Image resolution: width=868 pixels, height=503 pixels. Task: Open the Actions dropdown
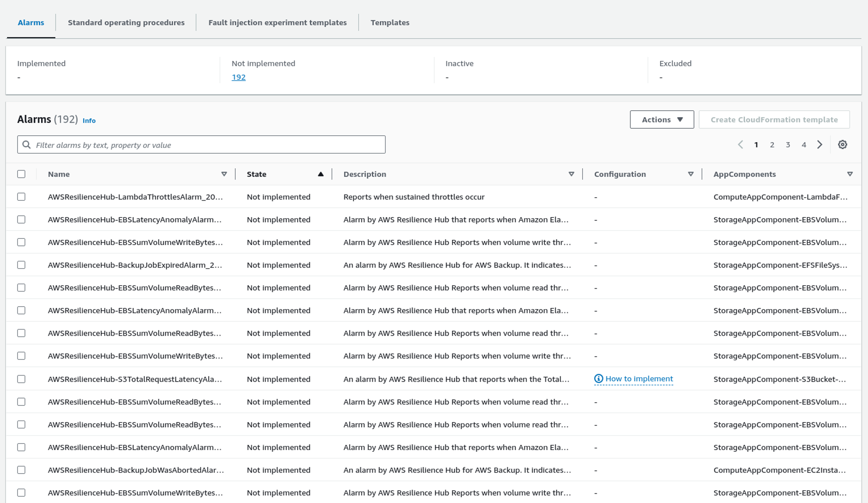pyautogui.click(x=661, y=120)
